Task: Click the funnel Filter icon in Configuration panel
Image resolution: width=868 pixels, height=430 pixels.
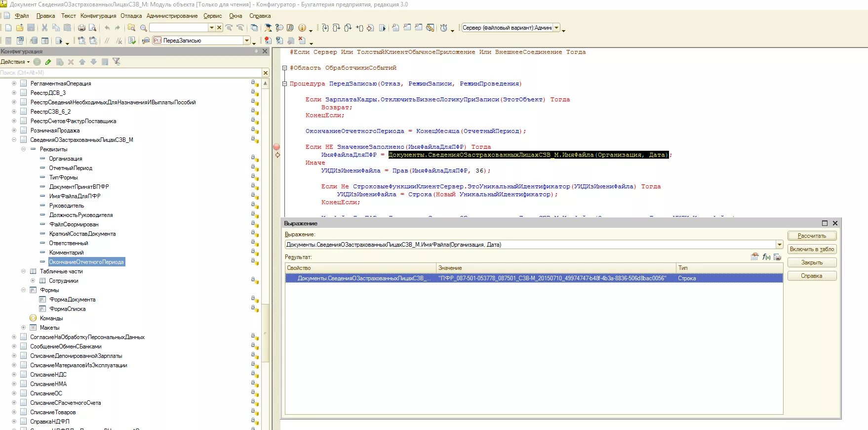Action: pos(117,62)
